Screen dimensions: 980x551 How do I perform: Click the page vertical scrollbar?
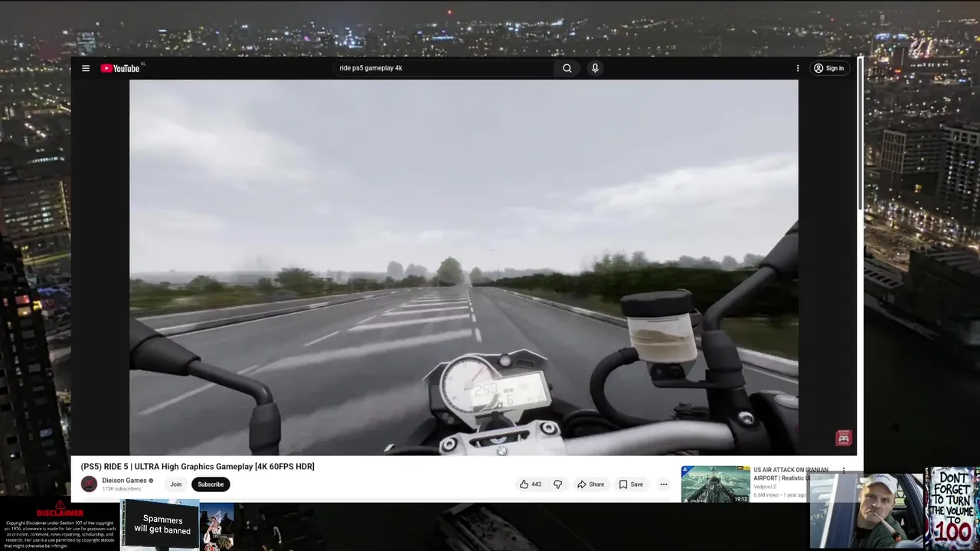pyautogui.click(x=860, y=134)
